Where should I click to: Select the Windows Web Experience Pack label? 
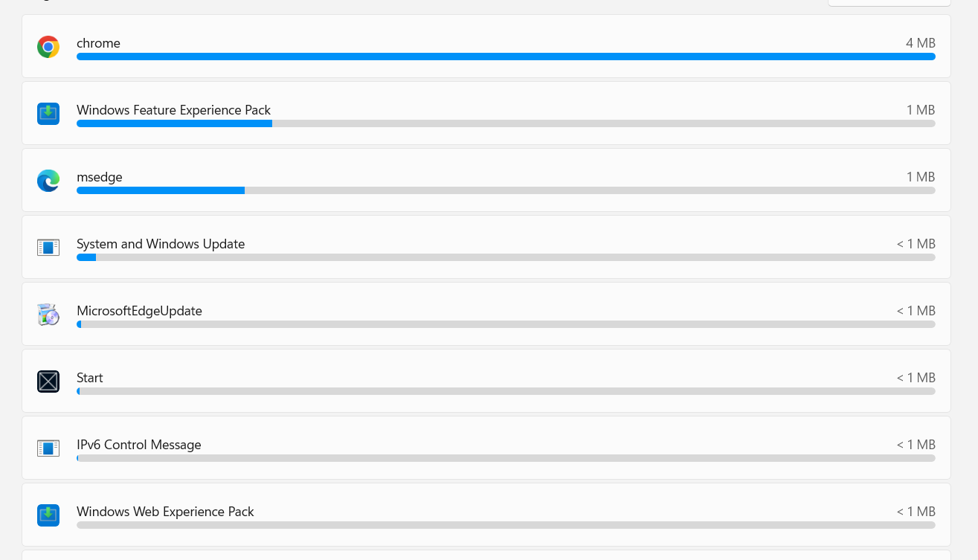point(165,512)
